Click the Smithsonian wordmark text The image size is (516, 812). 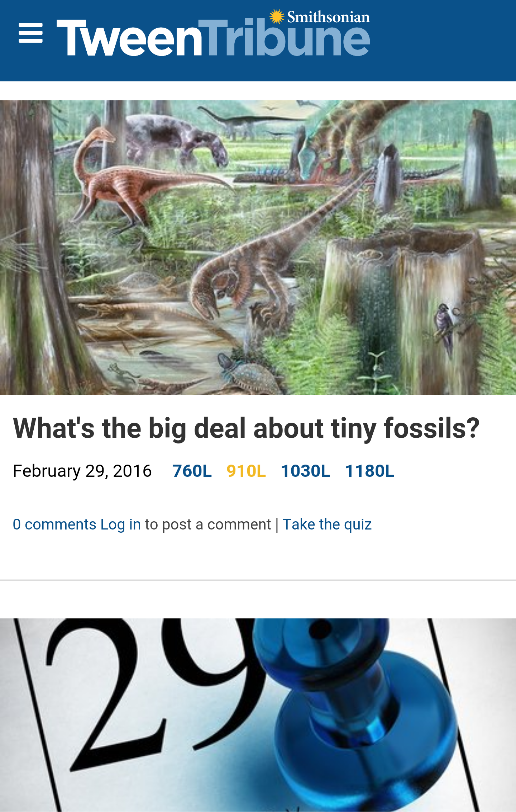[328, 17]
